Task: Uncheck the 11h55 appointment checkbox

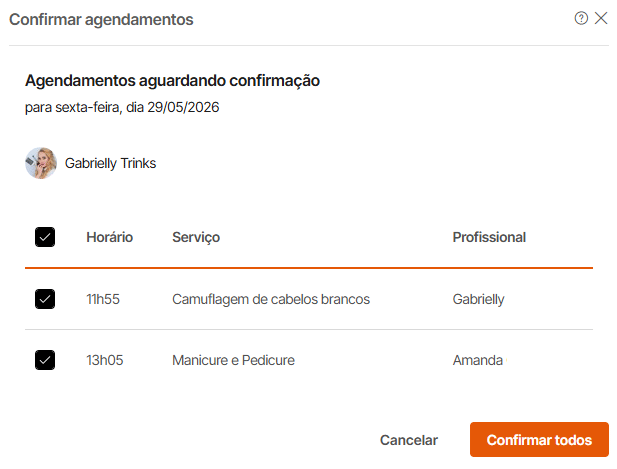Action: 45,299
